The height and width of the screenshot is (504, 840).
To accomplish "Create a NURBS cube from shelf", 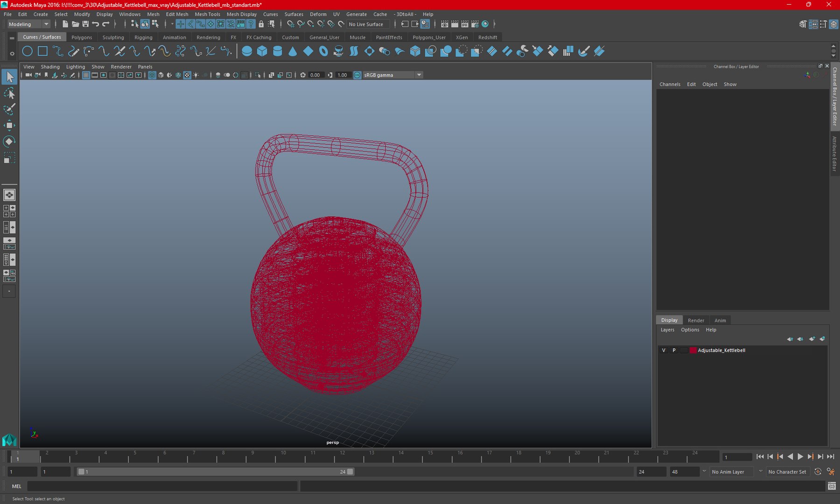I will click(262, 51).
